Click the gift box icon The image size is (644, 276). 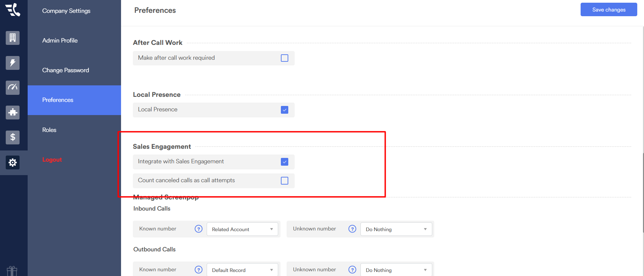pyautogui.click(x=12, y=271)
